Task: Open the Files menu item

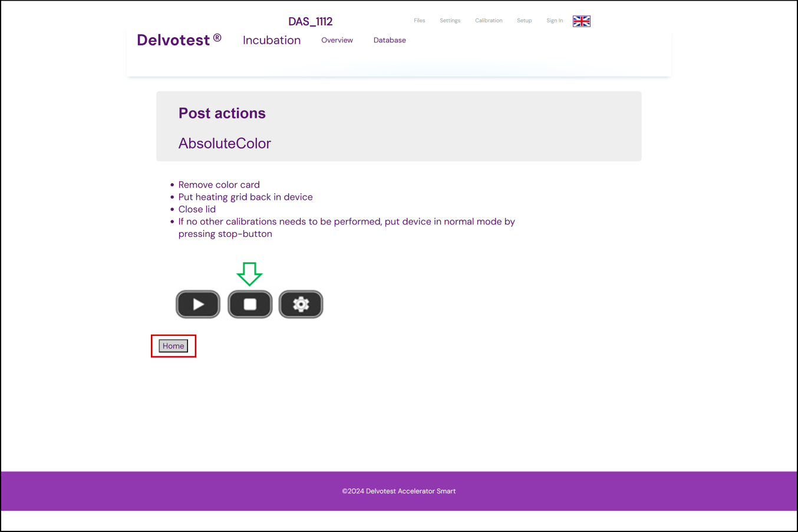Action: pyautogui.click(x=419, y=21)
